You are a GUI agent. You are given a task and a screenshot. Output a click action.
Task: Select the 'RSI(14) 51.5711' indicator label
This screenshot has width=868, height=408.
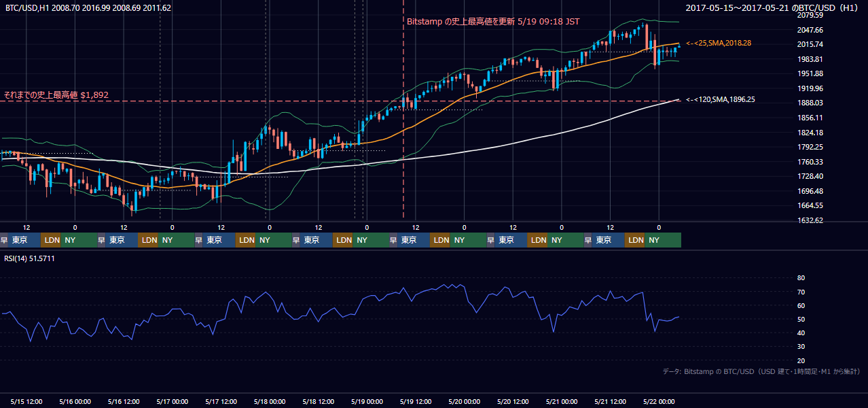point(29,258)
